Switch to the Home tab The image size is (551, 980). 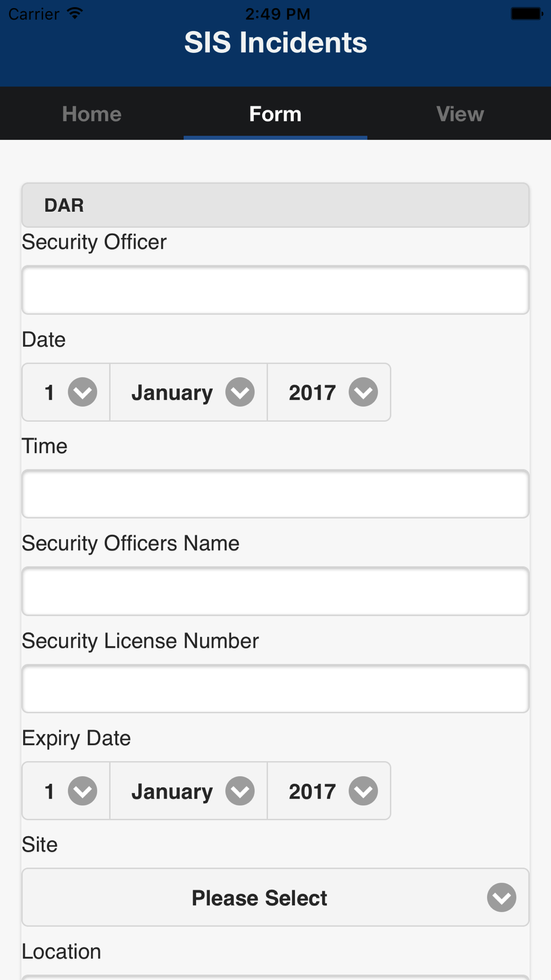92,114
